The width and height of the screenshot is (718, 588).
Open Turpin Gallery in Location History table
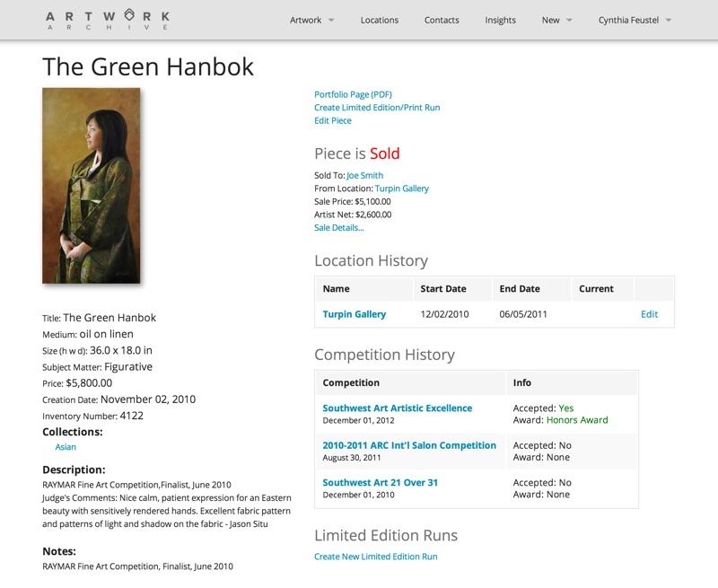(x=355, y=314)
